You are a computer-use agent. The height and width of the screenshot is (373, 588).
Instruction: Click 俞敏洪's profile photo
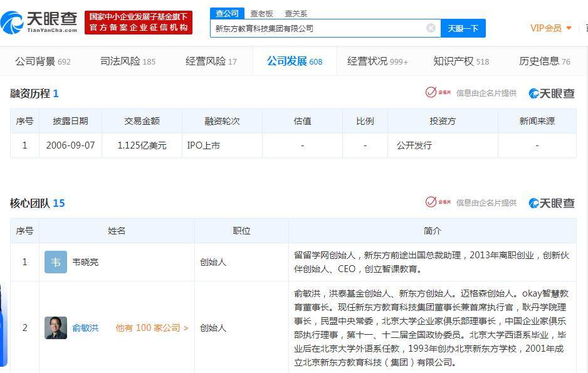[56, 328]
